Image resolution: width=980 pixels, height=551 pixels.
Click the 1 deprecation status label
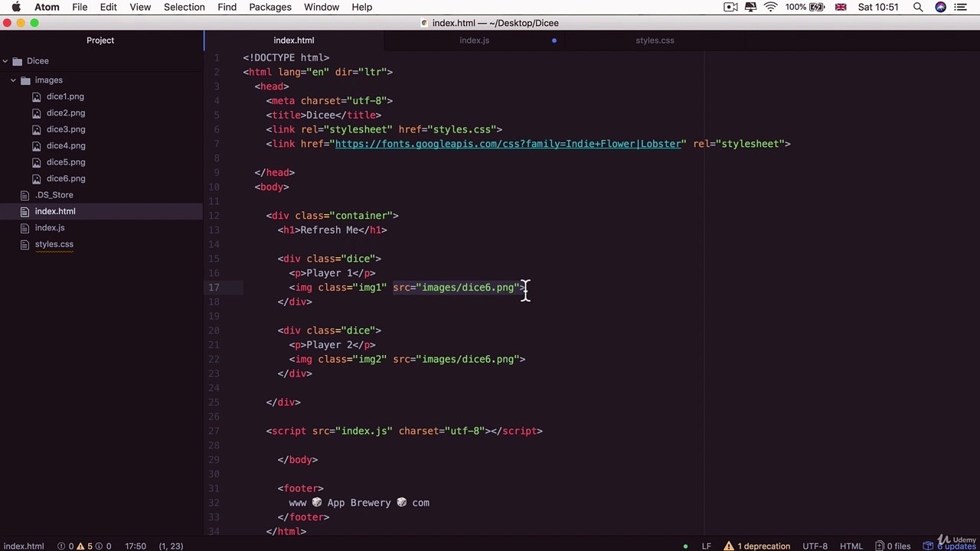click(764, 546)
